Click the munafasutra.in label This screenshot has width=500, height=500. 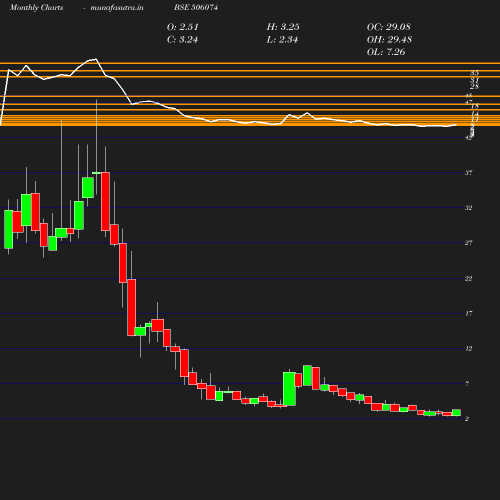point(117,7)
